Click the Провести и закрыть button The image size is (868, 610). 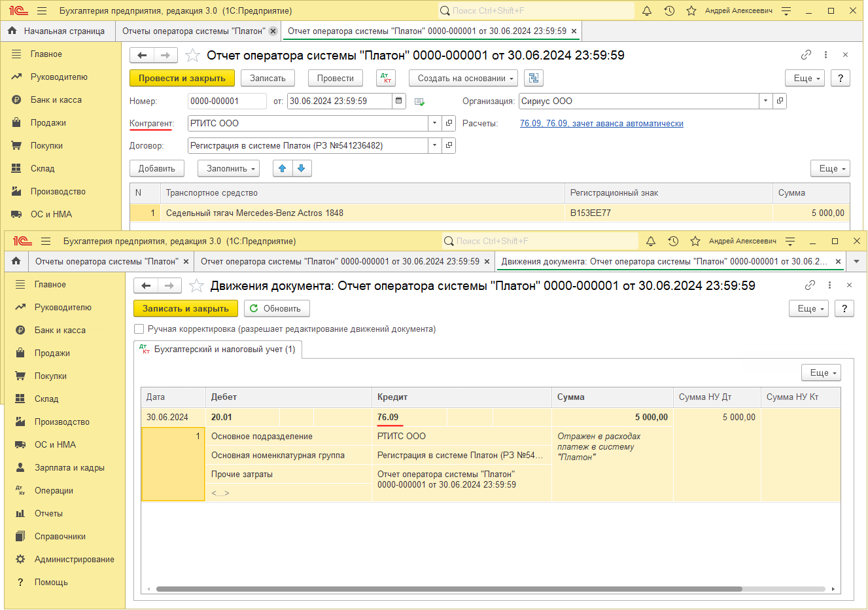182,78
